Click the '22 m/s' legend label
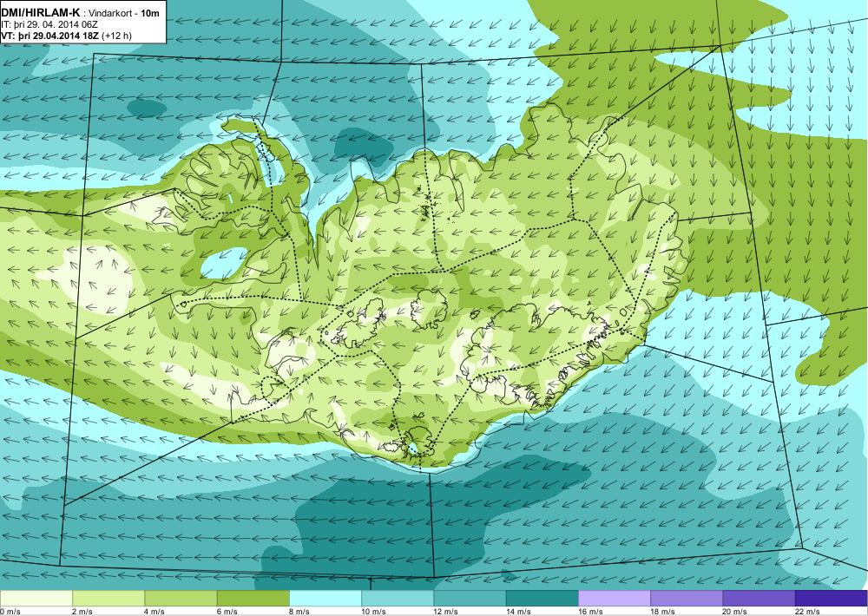Viewport: 868px width, 616px height. [806, 612]
